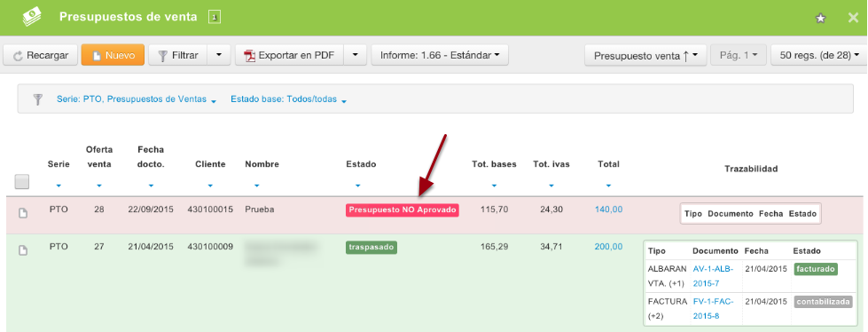The height and width of the screenshot is (332, 868).
Task: Click the Filtrar button
Action: coord(177,55)
